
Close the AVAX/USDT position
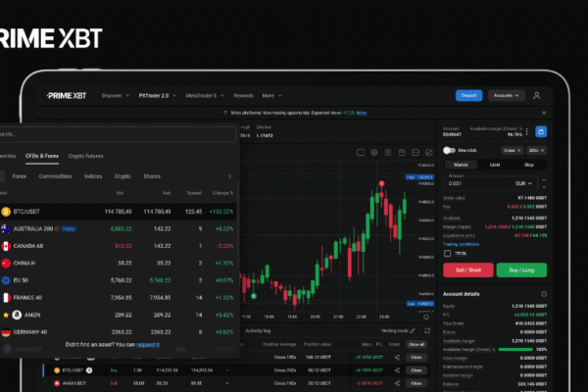tap(416, 383)
